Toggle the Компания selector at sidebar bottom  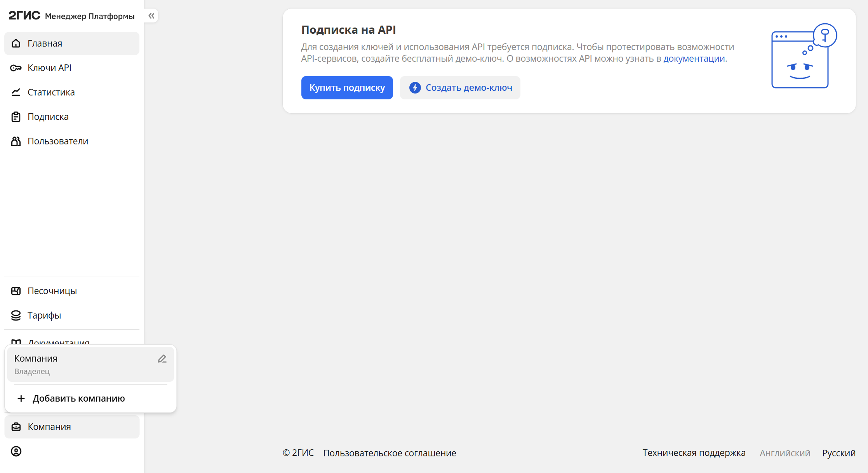point(72,427)
